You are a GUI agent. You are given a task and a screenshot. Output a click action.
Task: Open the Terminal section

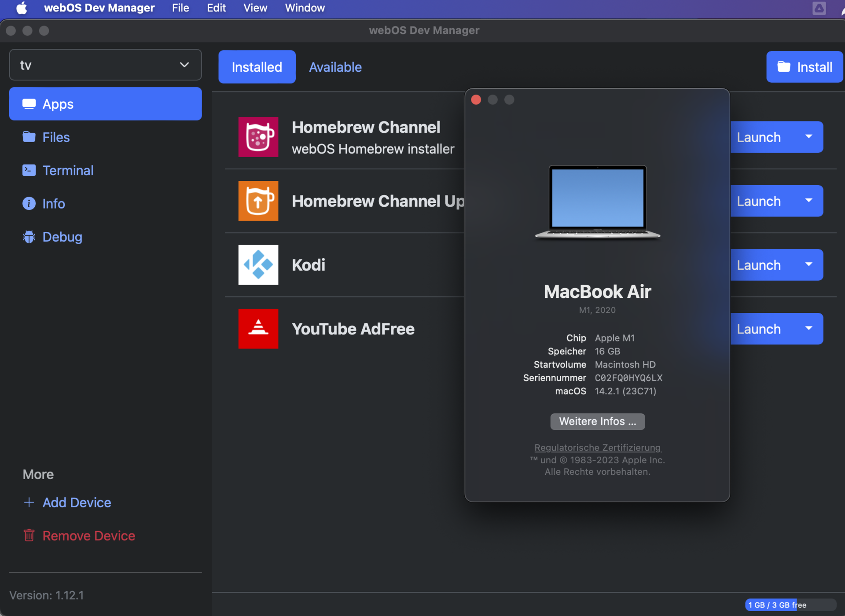68,170
